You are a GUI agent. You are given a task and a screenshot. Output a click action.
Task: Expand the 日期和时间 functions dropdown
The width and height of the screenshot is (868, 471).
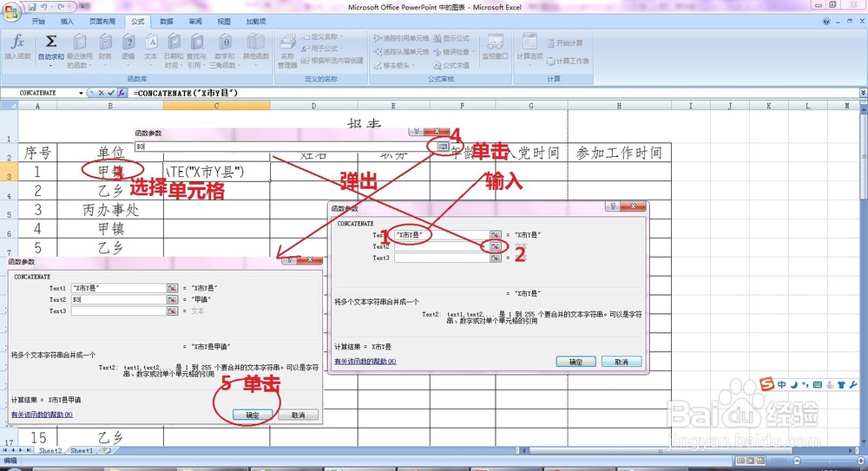[174, 51]
